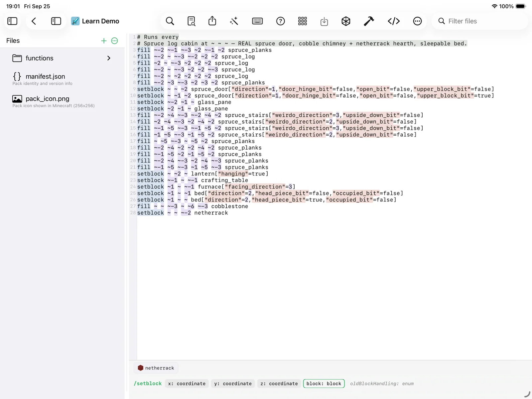The height and width of the screenshot is (399, 532).
Task: Open the magic wand tool
Action: point(234,21)
